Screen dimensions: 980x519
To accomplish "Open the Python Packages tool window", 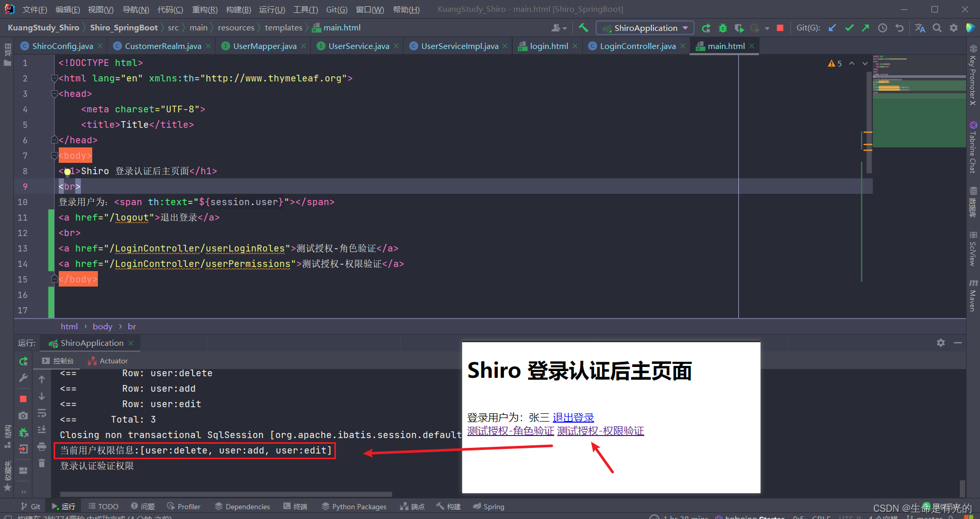I will 354,507.
